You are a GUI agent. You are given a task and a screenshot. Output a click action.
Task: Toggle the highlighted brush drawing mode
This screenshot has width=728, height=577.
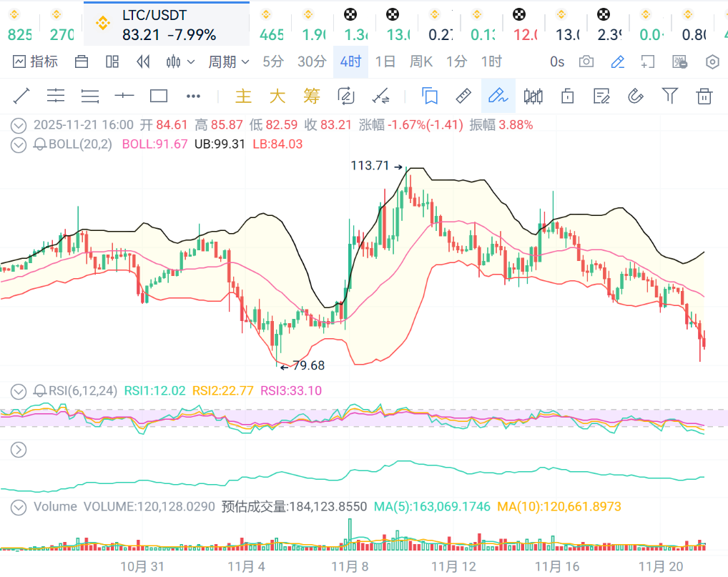click(498, 96)
